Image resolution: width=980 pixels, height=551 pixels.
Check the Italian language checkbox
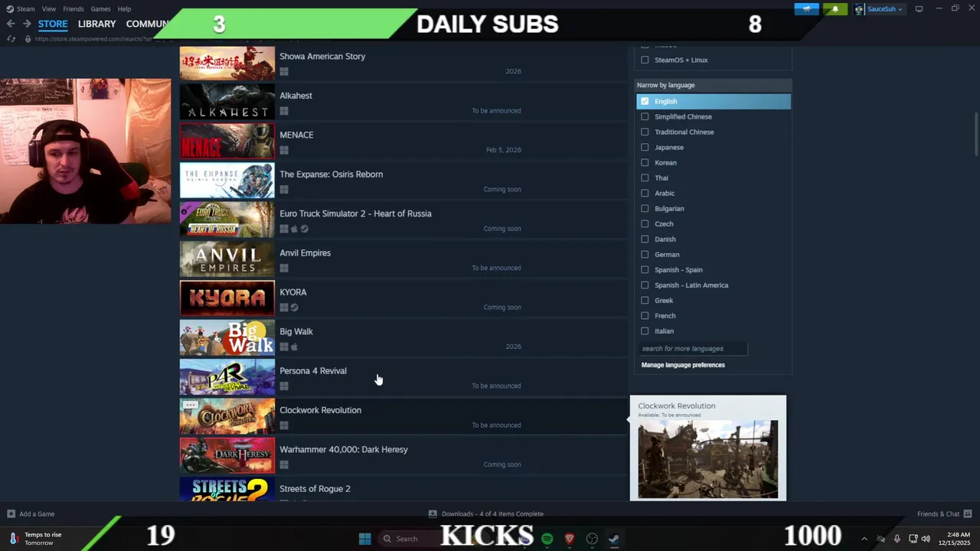pyautogui.click(x=645, y=331)
